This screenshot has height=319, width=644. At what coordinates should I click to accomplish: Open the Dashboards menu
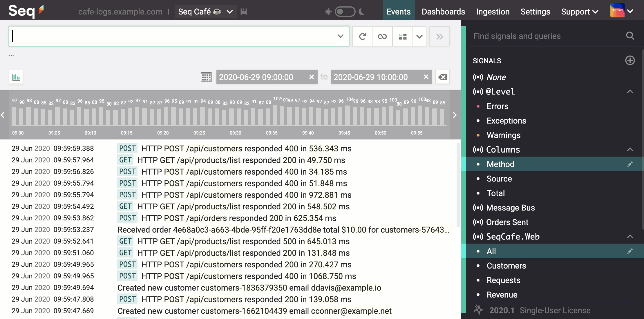[443, 11]
